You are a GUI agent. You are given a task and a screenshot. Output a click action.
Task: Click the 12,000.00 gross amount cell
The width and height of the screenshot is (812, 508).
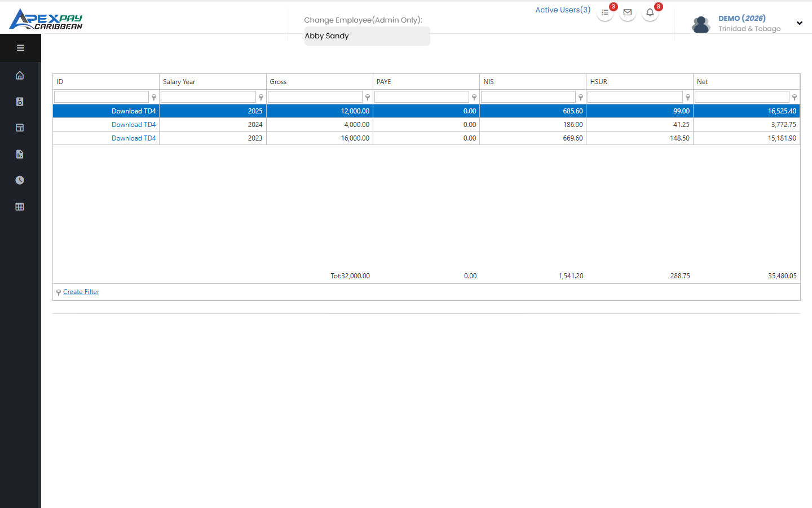point(320,111)
